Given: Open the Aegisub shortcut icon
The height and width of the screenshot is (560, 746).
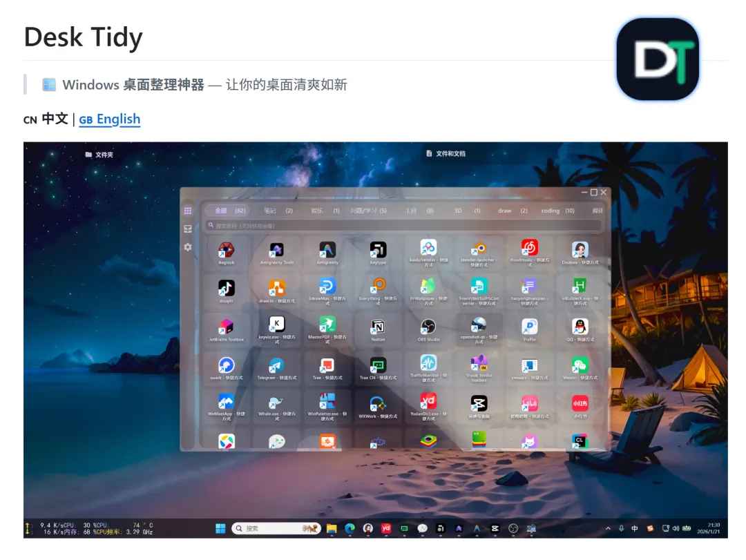Looking at the screenshot, I should 226,250.
